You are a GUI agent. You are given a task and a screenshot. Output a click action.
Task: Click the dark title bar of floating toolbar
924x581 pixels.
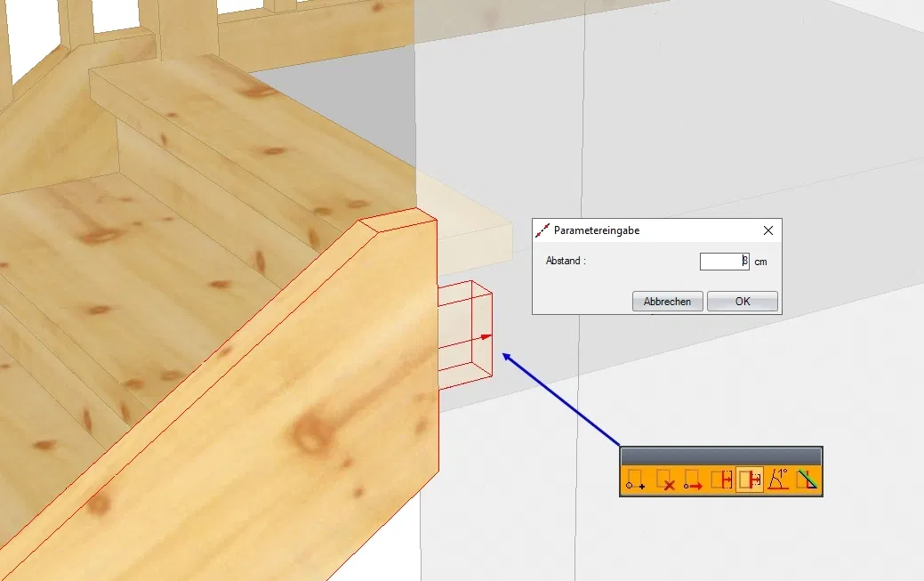[x=720, y=456]
